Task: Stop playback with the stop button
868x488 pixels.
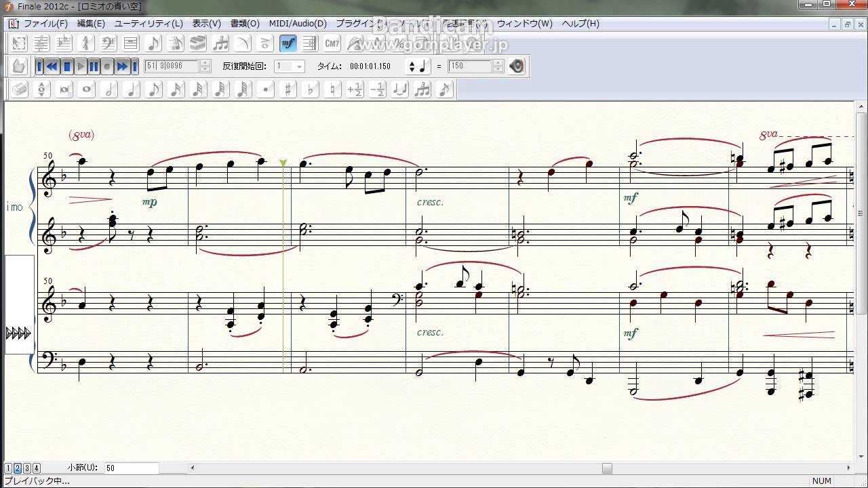Action: point(67,66)
